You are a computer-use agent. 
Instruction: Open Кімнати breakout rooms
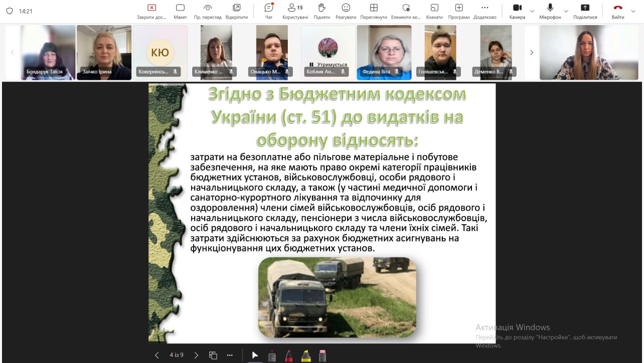(434, 11)
